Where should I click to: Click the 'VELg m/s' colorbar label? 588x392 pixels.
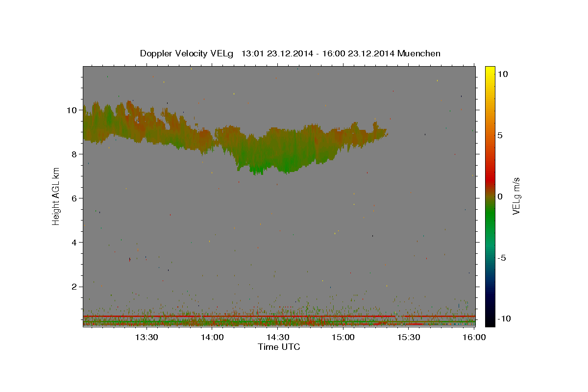(x=516, y=196)
